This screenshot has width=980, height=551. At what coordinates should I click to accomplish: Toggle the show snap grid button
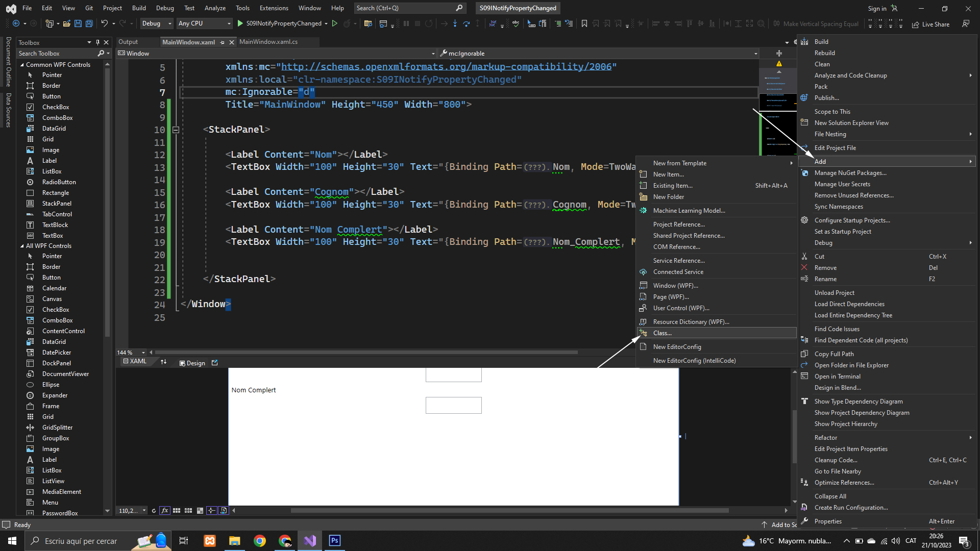point(177,511)
